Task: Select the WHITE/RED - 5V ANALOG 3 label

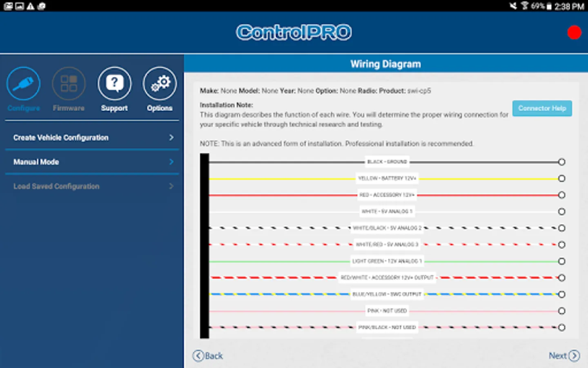Action: (x=387, y=245)
